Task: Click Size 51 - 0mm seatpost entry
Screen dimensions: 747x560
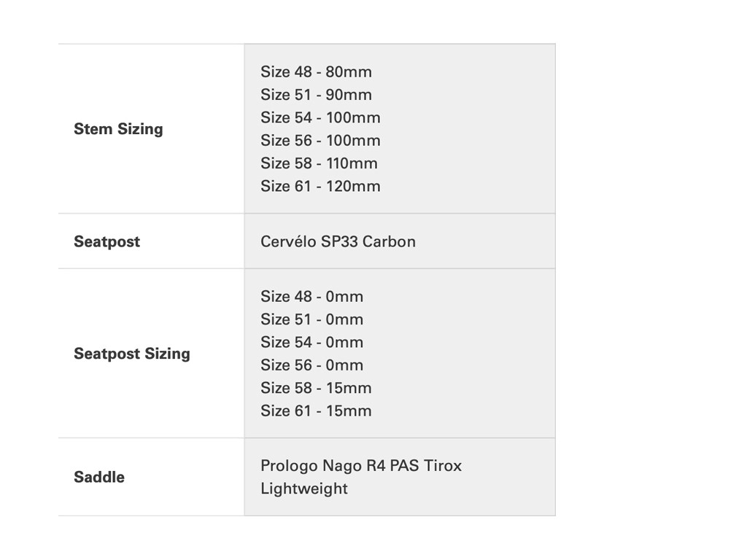Action: pyautogui.click(x=311, y=319)
